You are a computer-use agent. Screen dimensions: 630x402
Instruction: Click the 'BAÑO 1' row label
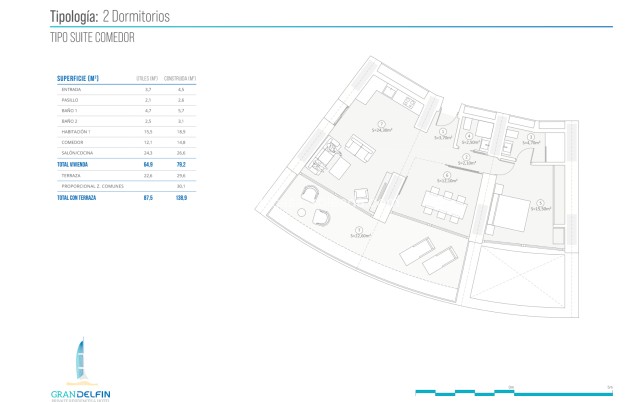pyautogui.click(x=70, y=110)
